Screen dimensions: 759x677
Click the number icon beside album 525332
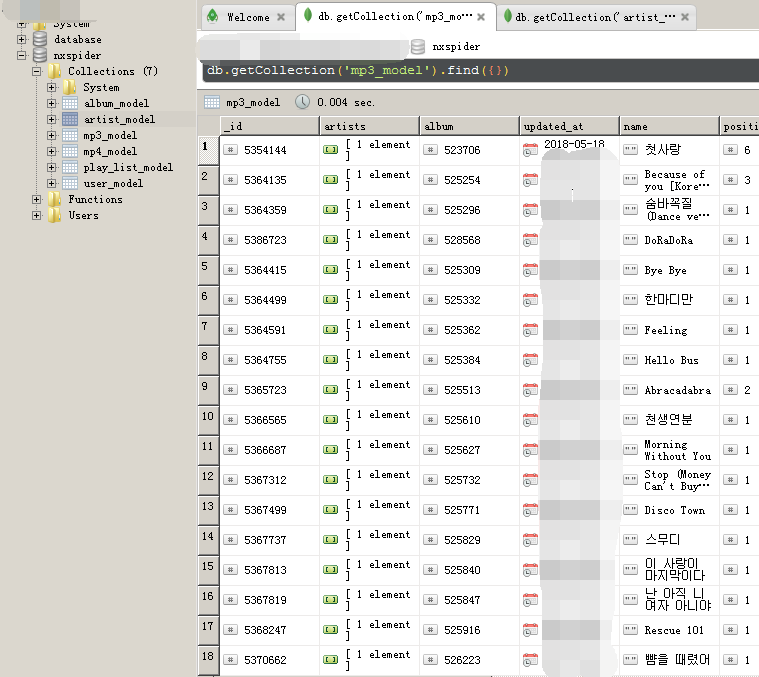430,300
